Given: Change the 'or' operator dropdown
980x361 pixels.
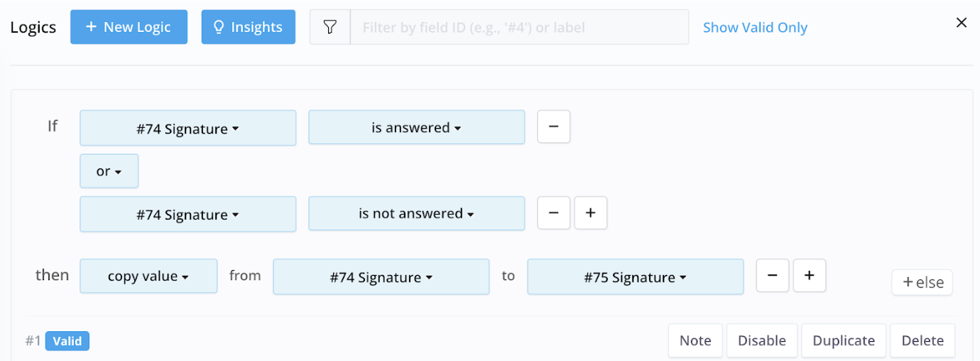Looking at the screenshot, I should pos(109,171).
